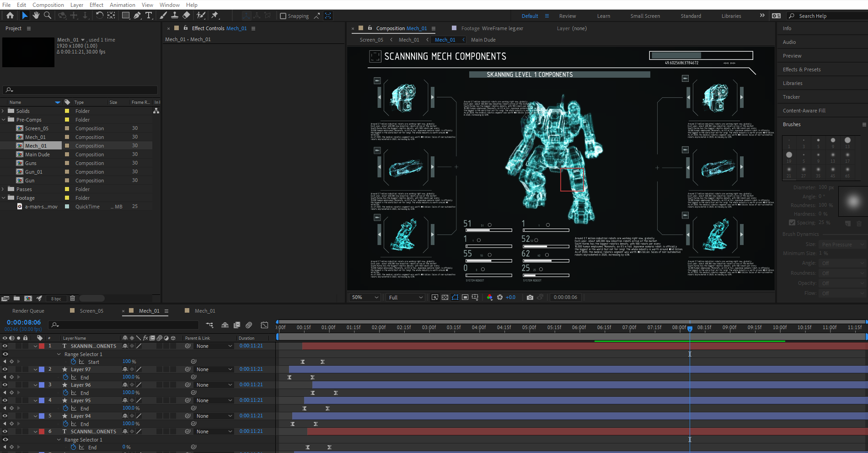The height and width of the screenshot is (453, 868).
Task: Switch to the Screen_05 timeline tab
Action: [91, 311]
